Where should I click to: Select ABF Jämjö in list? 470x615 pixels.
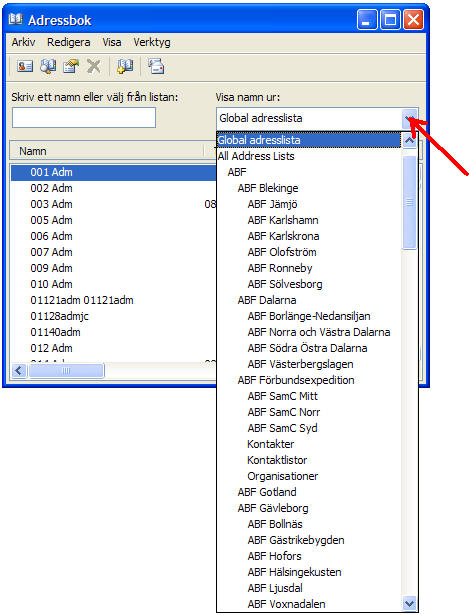point(309,204)
